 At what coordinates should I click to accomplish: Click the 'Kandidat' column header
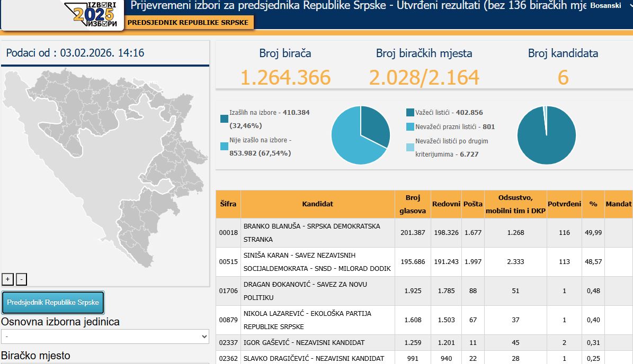[317, 204]
